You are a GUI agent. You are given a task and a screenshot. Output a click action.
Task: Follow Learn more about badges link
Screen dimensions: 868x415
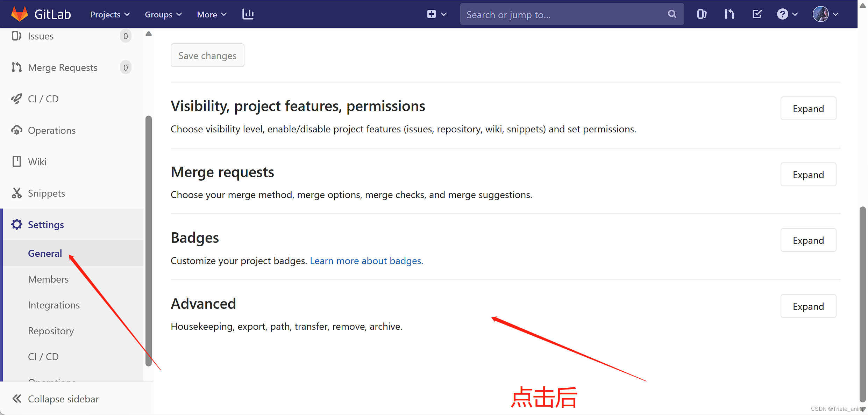point(366,261)
